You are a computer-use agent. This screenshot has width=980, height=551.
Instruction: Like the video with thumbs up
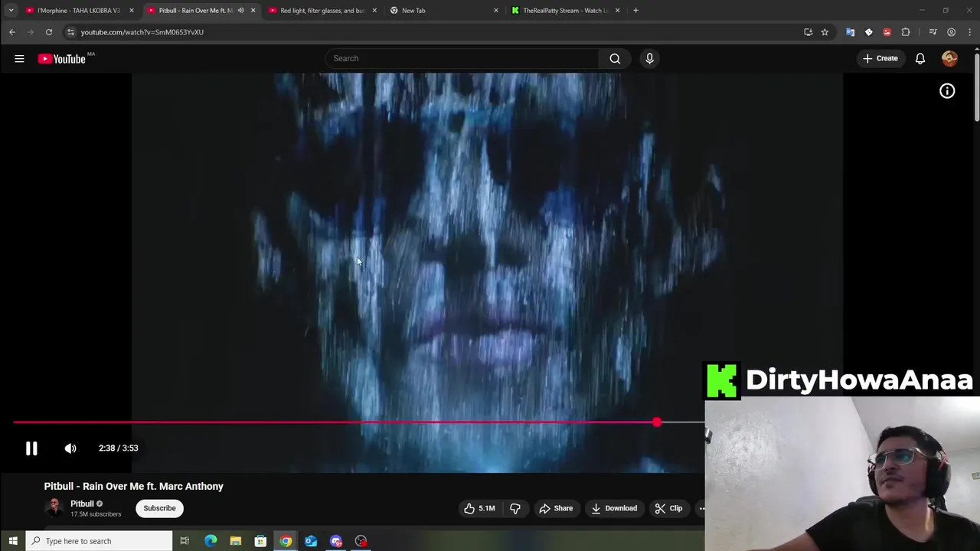tap(479, 508)
